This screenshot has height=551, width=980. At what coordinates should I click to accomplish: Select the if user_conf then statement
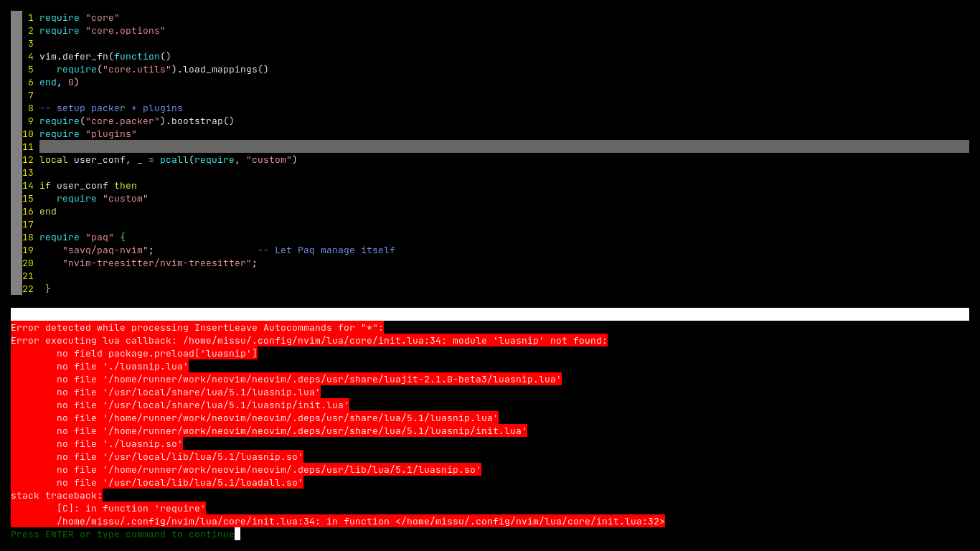click(88, 185)
